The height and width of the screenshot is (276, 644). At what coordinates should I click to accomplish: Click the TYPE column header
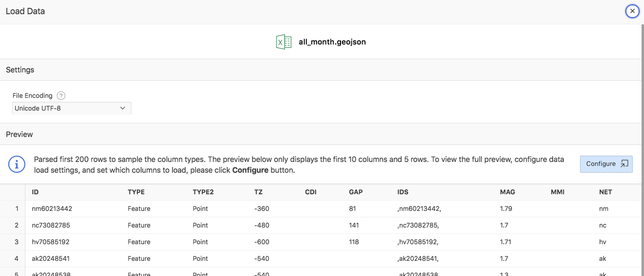click(136, 192)
